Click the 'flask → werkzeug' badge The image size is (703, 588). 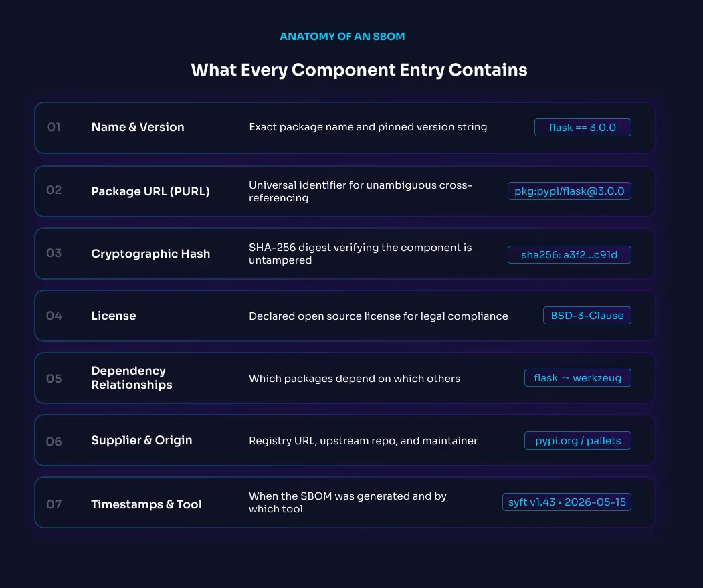[578, 378]
